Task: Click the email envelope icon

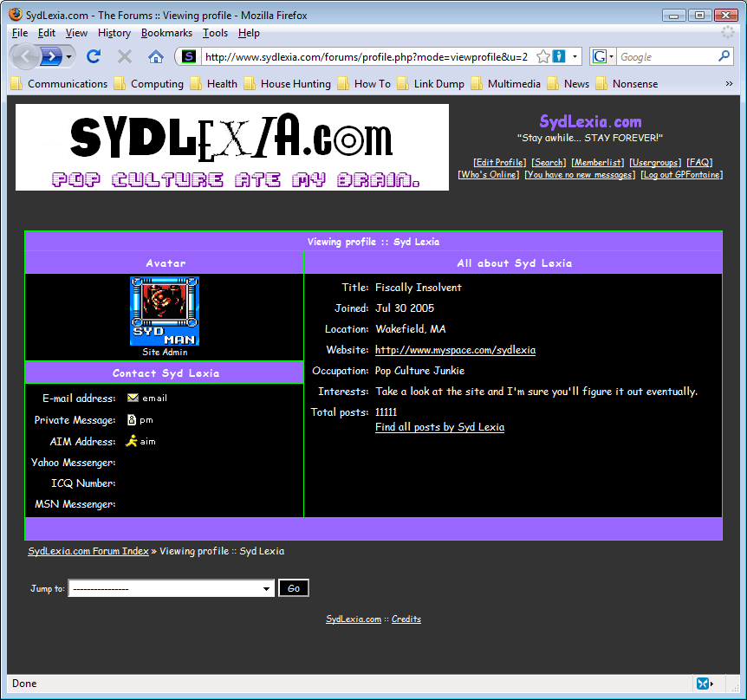Action: 133,398
